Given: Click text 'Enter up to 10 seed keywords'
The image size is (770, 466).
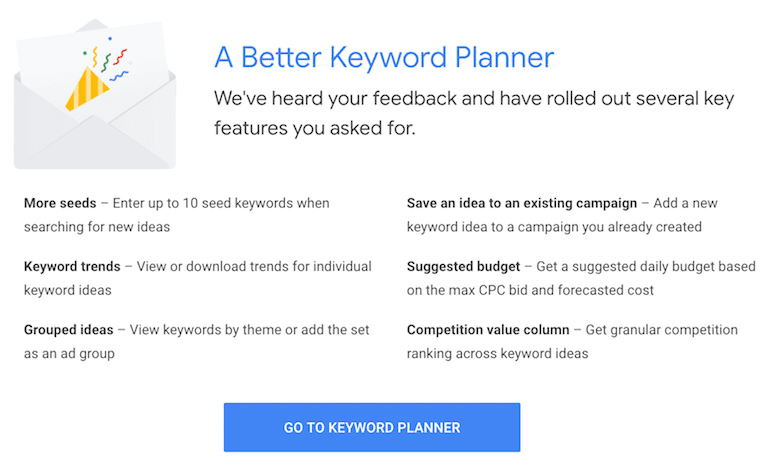Looking at the screenshot, I should coord(202,203).
